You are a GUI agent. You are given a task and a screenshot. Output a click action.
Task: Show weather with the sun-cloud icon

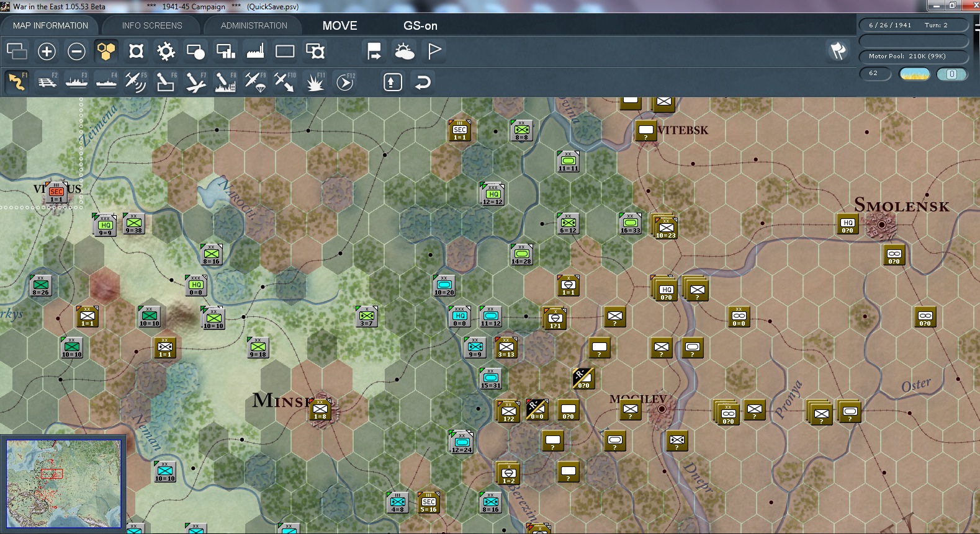click(404, 51)
